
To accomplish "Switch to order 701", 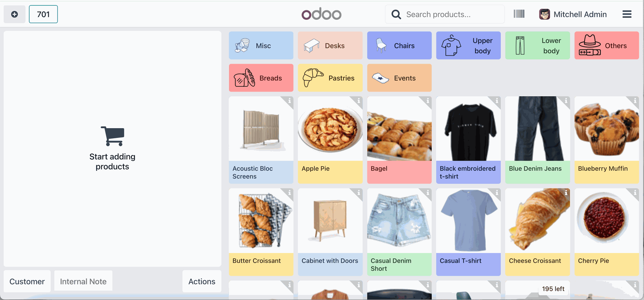I will point(43,14).
